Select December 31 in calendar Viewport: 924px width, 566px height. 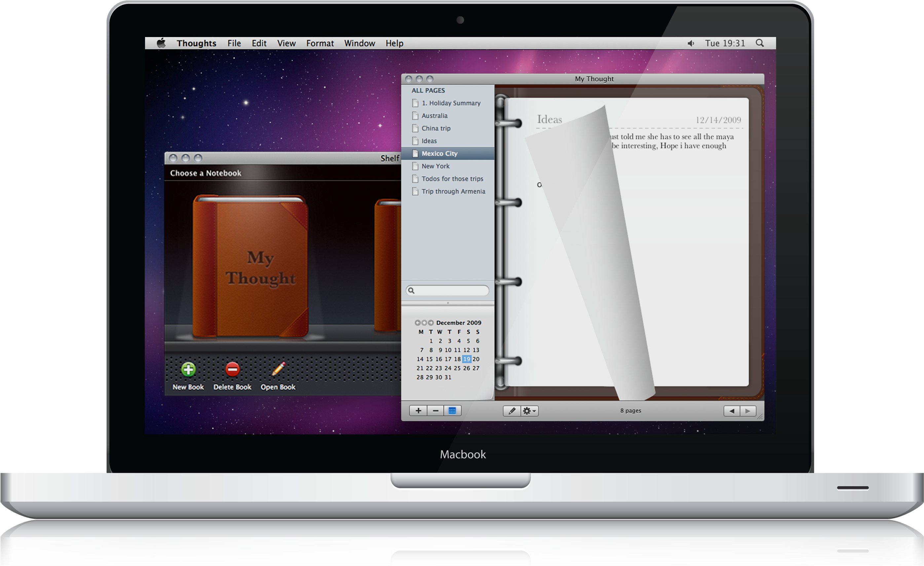[448, 377]
